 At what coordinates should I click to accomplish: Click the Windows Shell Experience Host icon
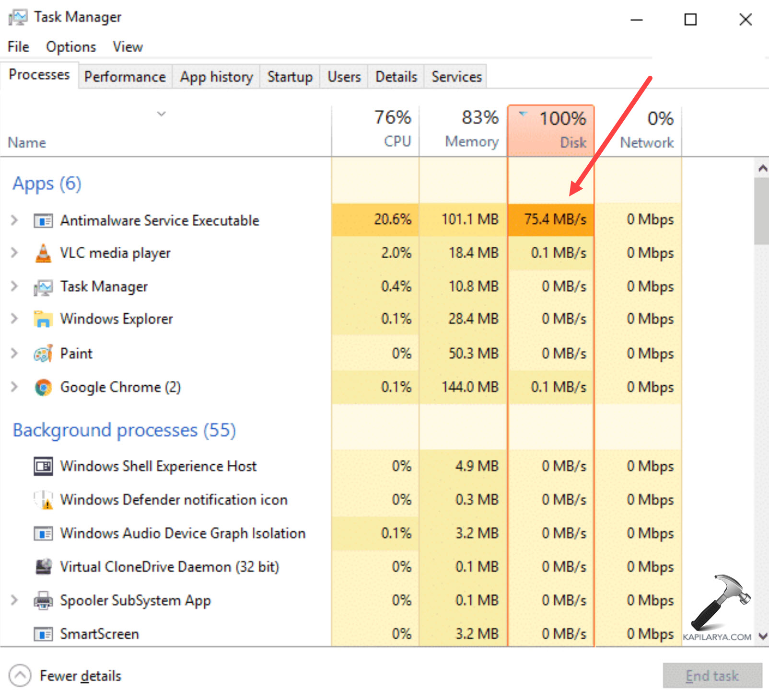coord(43,466)
